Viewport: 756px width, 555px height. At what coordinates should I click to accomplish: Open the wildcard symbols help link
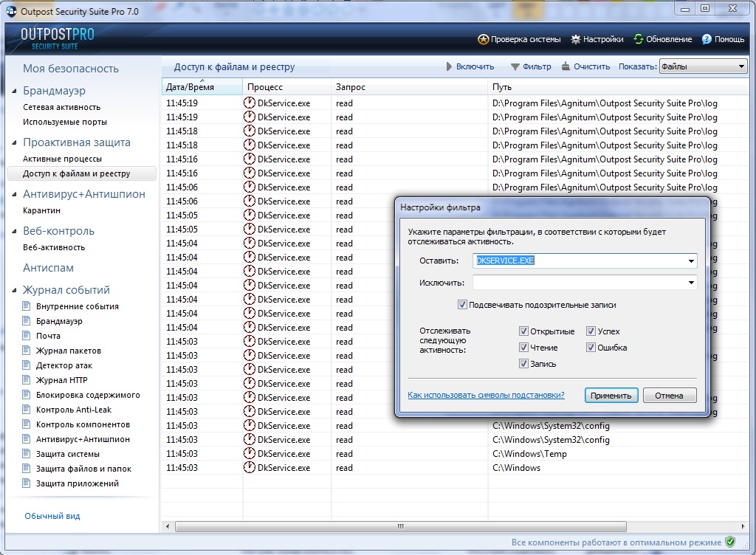(486, 395)
